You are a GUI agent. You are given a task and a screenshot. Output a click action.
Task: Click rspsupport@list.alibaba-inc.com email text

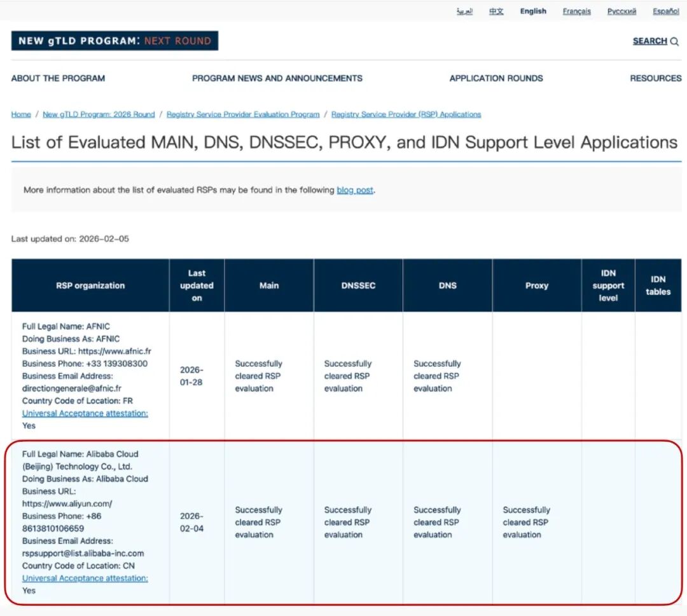point(83,554)
